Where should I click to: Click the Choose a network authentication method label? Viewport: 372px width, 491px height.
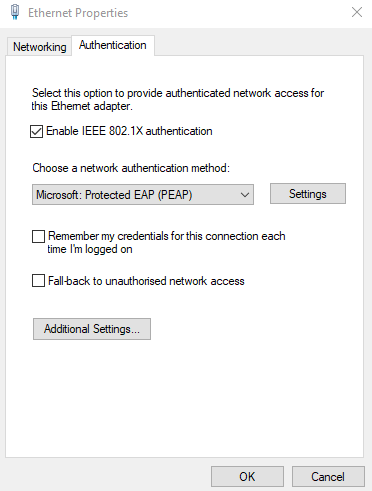(x=131, y=168)
